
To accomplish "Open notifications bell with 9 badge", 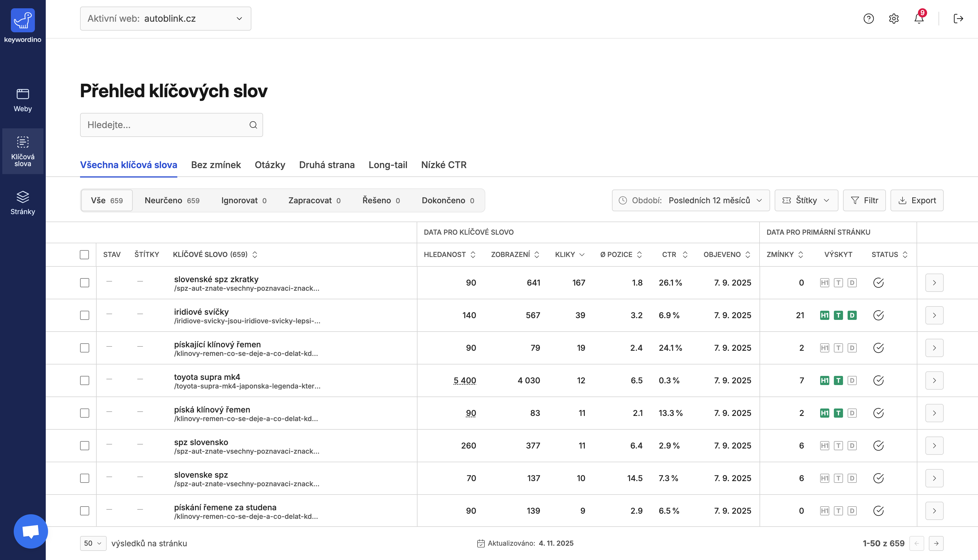I will click(x=919, y=19).
